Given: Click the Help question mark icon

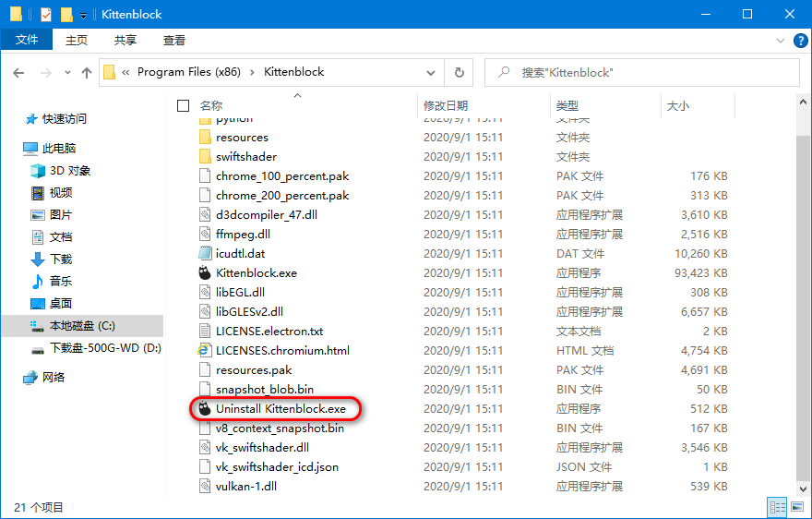Looking at the screenshot, I should click(801, 41).
